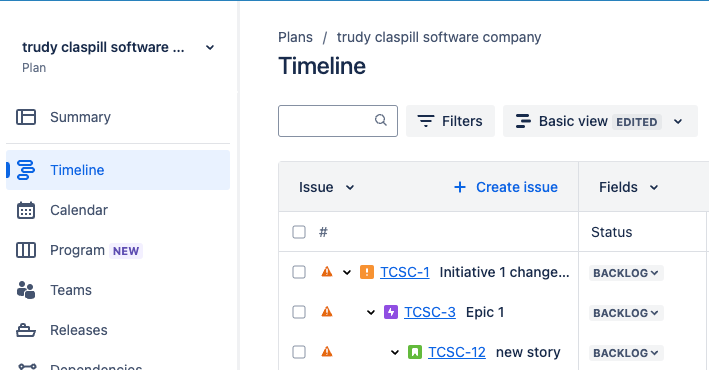This screenshot has width=709, height=370.
Task: Open the Filters button
Action: [450, 121]
